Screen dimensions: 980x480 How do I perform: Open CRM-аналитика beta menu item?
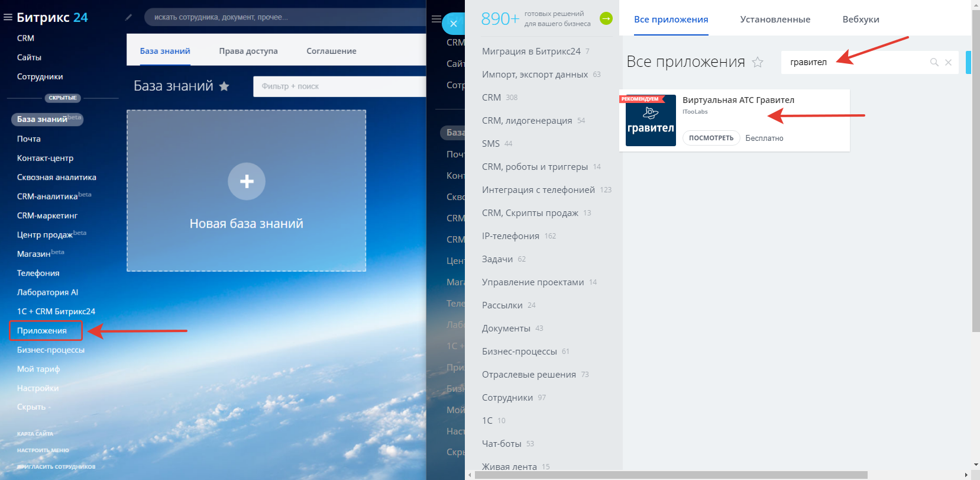(x=54, y=196)
